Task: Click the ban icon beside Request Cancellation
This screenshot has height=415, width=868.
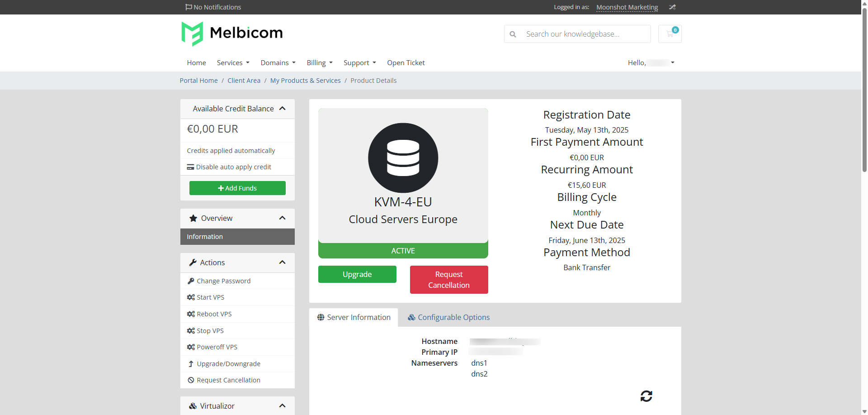Action: coord(191,380)
